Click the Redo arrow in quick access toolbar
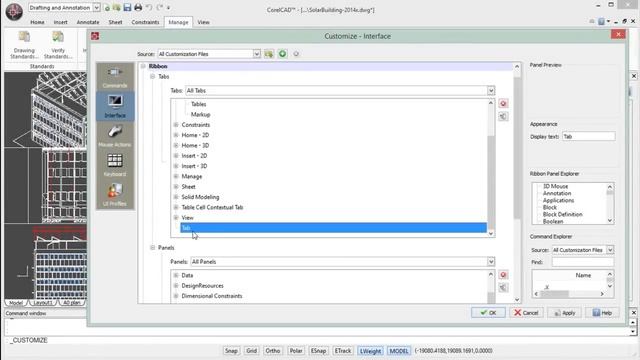 pyautogui.click(x=160, y=8)
